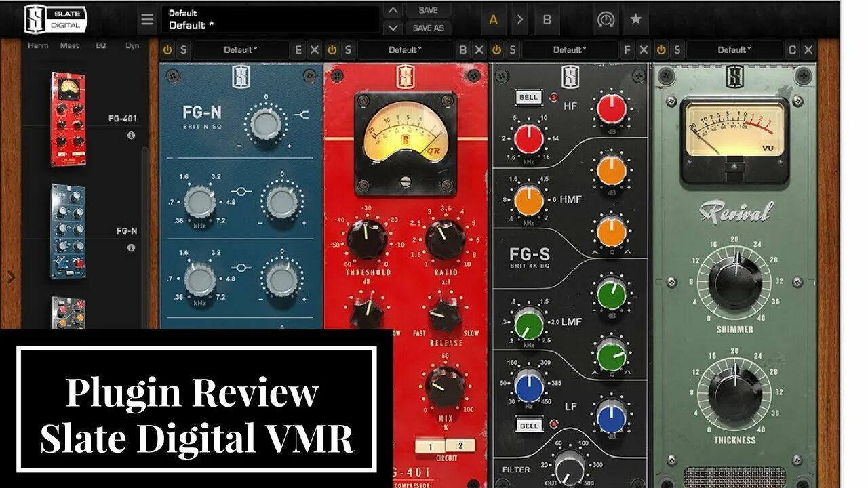
Task: Click slot letter B above FG-401 module
Action: (462, 49)
